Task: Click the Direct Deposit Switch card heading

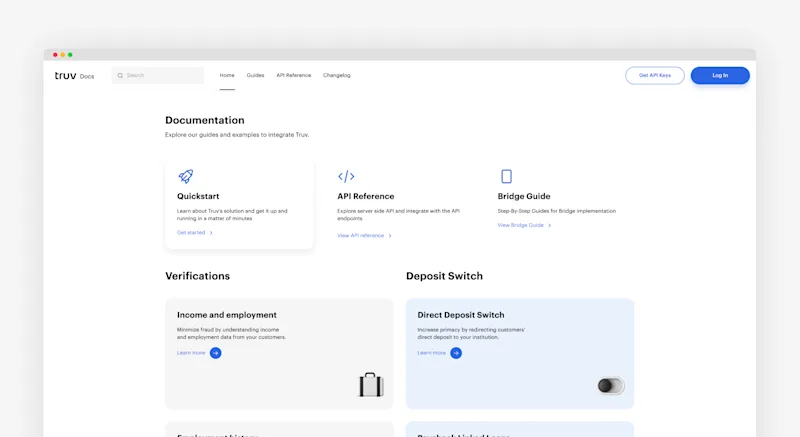Action: click(461, 315)
